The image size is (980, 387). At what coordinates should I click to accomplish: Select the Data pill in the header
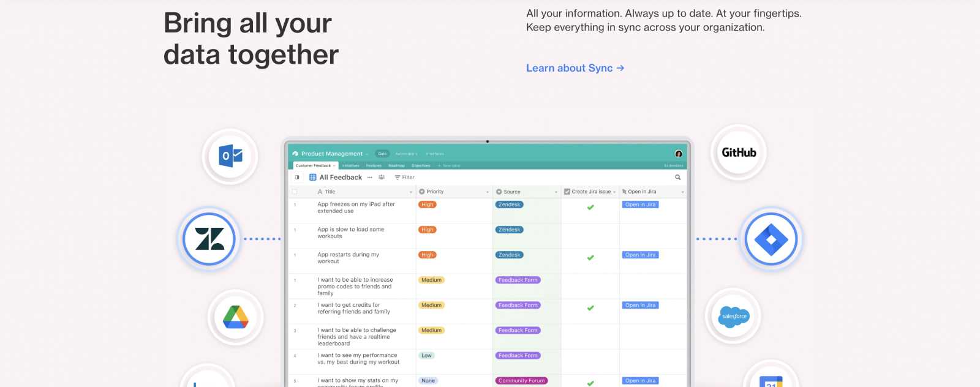pos(382,154)
